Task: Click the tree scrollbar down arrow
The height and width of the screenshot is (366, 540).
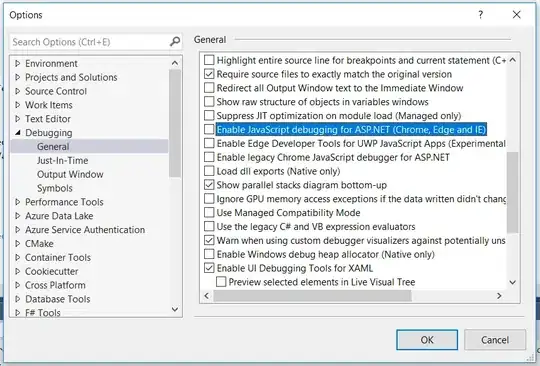Action: coord(175,309)
